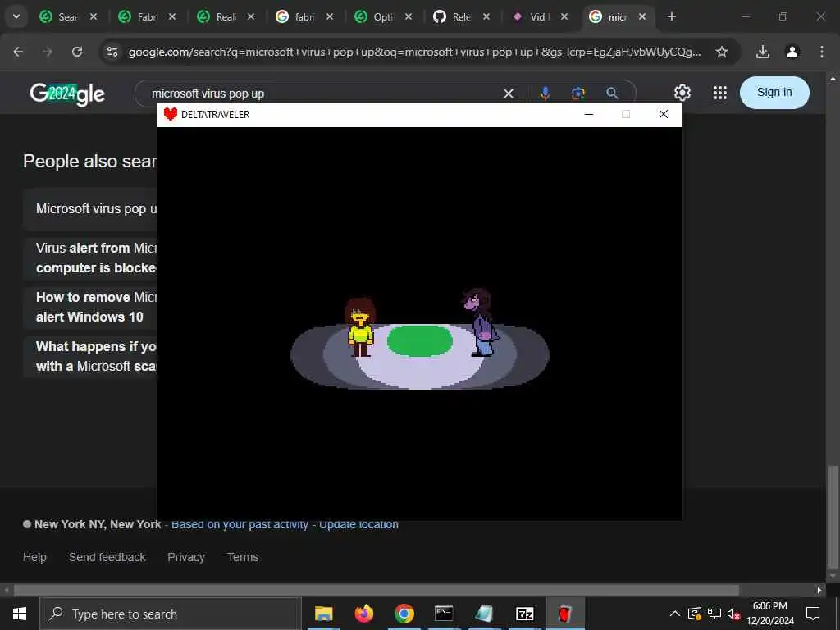Click the taskbar search box
This screenshot has height=630, width=840.
click(171, 614)
